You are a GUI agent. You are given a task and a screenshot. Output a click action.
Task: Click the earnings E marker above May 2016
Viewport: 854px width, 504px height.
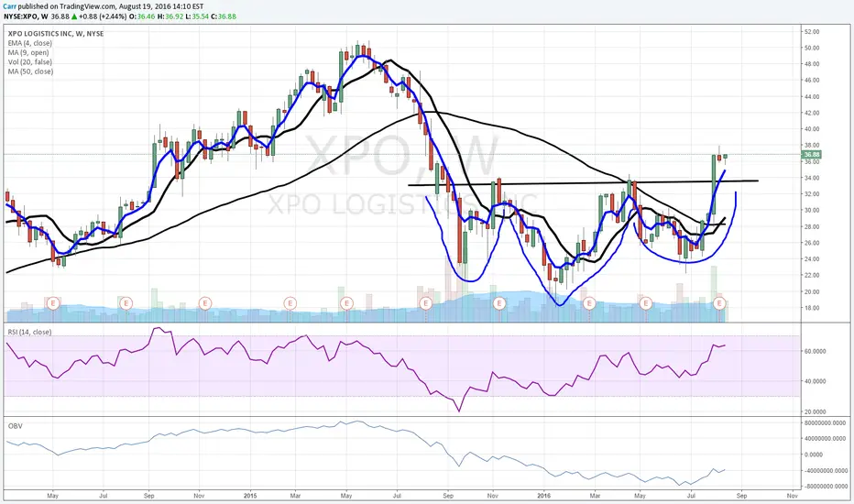645,302
